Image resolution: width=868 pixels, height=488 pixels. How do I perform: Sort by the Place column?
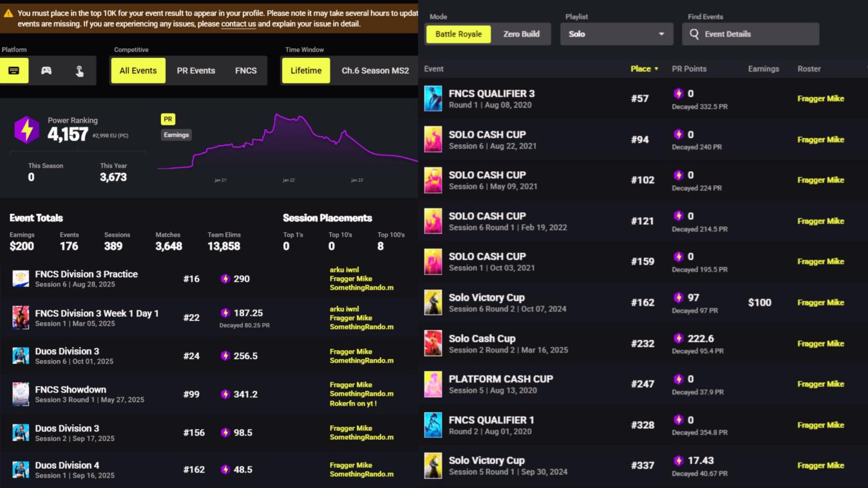pyautogui.click(x=644, y=69)
